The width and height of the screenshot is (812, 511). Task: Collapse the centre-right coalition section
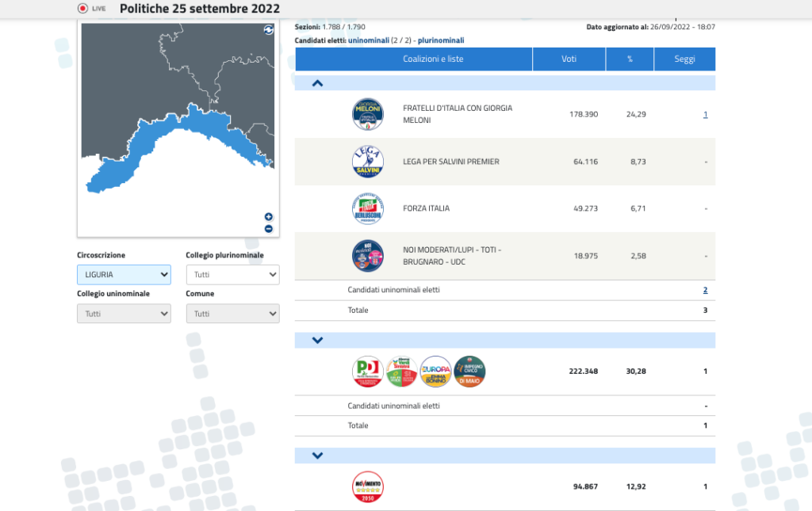point(317,83)
